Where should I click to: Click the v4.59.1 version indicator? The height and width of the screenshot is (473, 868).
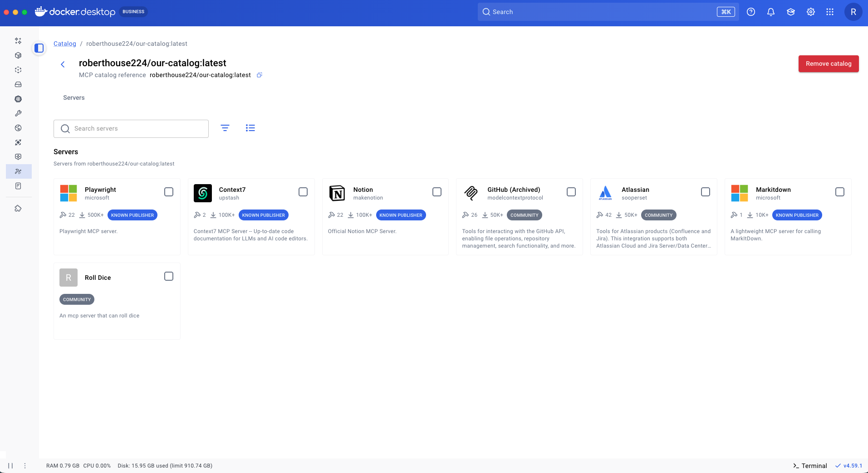(x=849, y=466)
